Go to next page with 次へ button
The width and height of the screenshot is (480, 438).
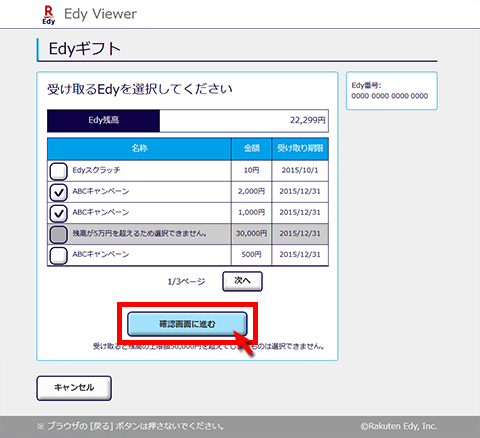(x=242, y=281)
